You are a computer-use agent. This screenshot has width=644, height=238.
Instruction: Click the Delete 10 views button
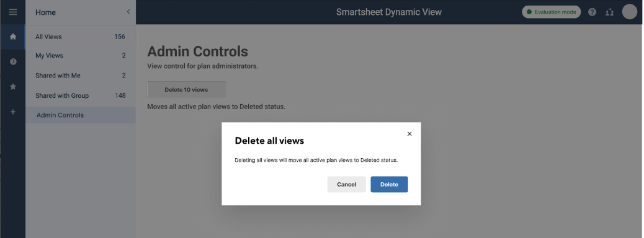point(187,89)
